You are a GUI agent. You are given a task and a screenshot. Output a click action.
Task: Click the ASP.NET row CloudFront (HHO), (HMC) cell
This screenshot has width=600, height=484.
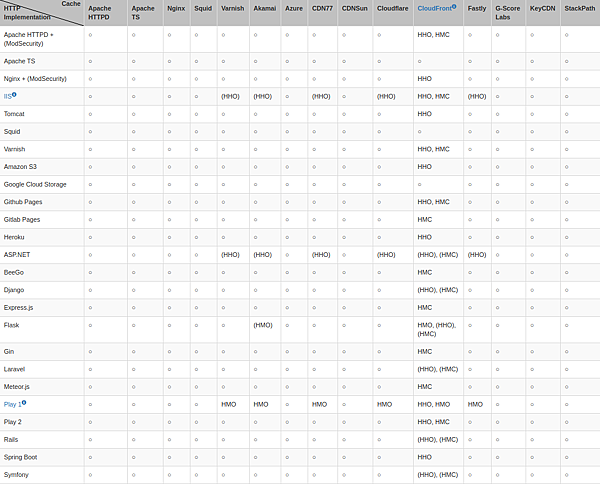[438, 255]
